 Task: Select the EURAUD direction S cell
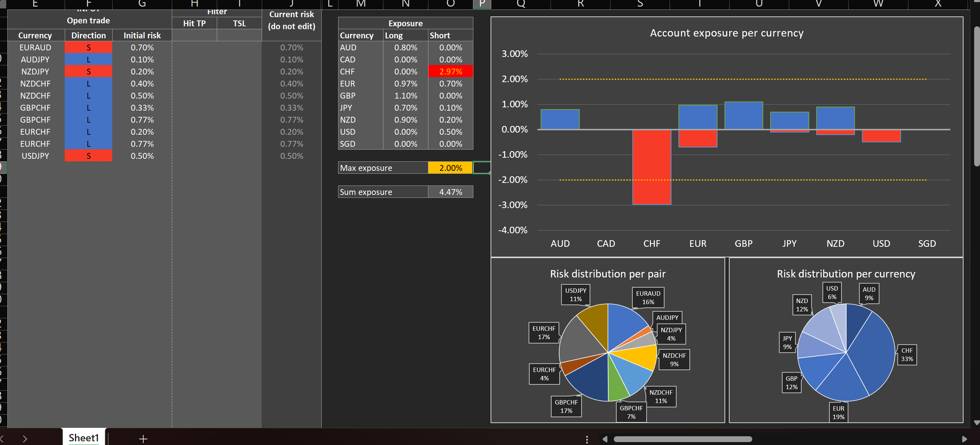point(88,47)
